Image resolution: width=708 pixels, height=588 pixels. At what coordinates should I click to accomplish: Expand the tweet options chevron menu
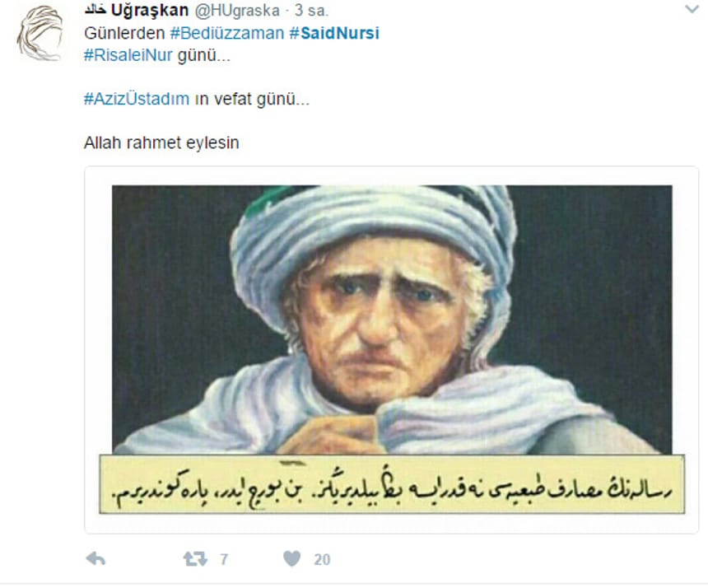click(692, 9)
